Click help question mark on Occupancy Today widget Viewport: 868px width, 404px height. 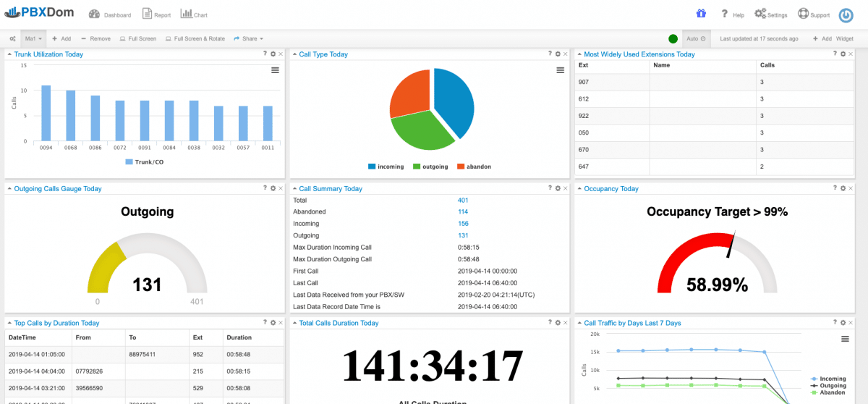click(834, 188)
